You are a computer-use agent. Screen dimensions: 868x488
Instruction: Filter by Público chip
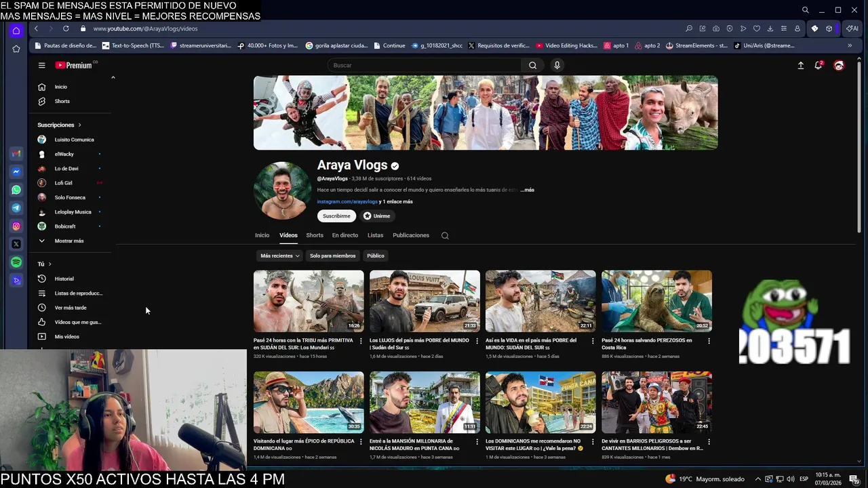click(376, 256)
